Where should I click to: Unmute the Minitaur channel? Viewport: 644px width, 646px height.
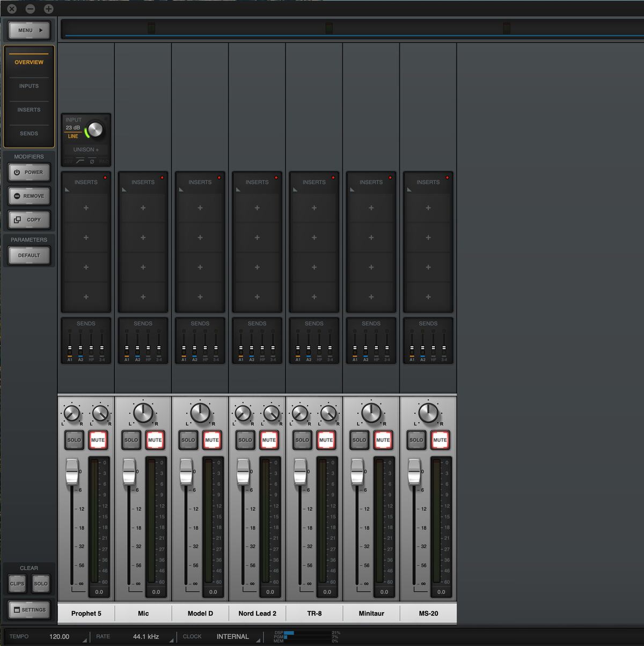(x=383, y=440)
